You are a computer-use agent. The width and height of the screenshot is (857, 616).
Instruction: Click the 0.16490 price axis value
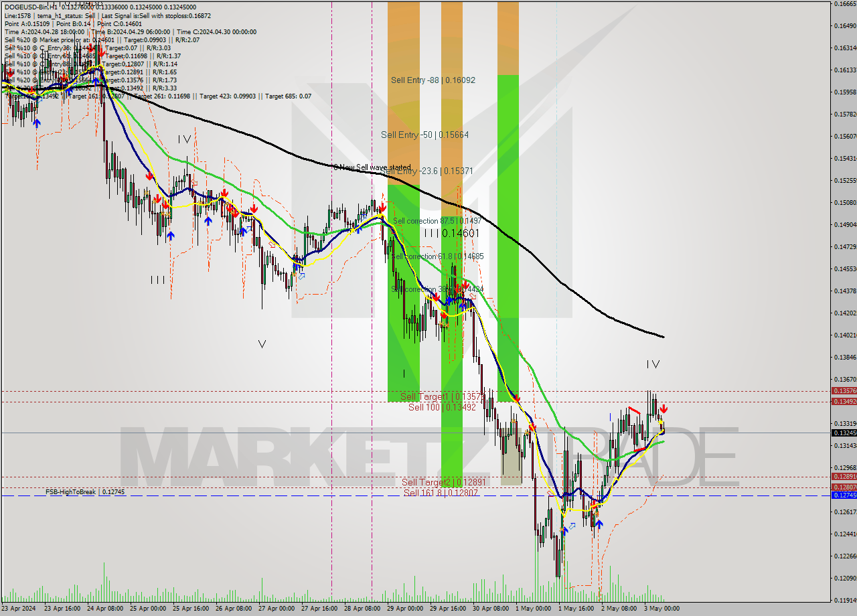click(845, 25)
